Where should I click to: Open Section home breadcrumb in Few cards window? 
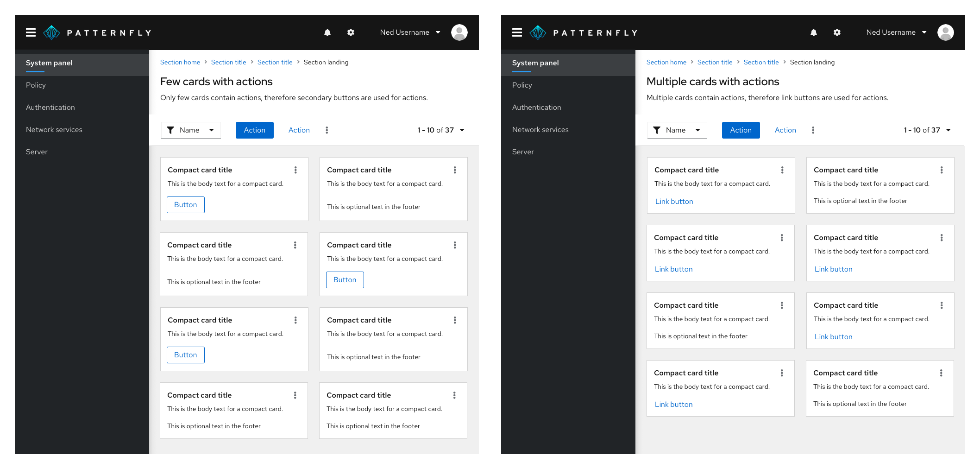click(x=180, y=62)
